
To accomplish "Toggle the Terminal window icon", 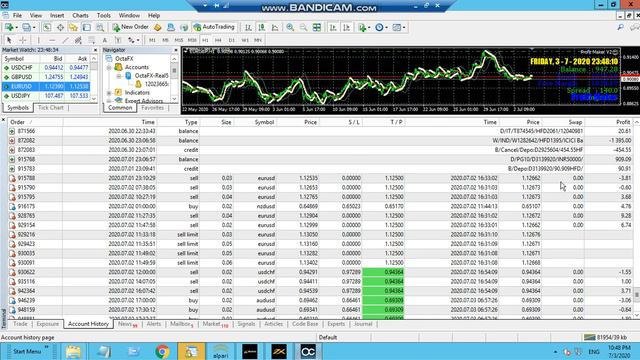I will click(x=87, y=27).
